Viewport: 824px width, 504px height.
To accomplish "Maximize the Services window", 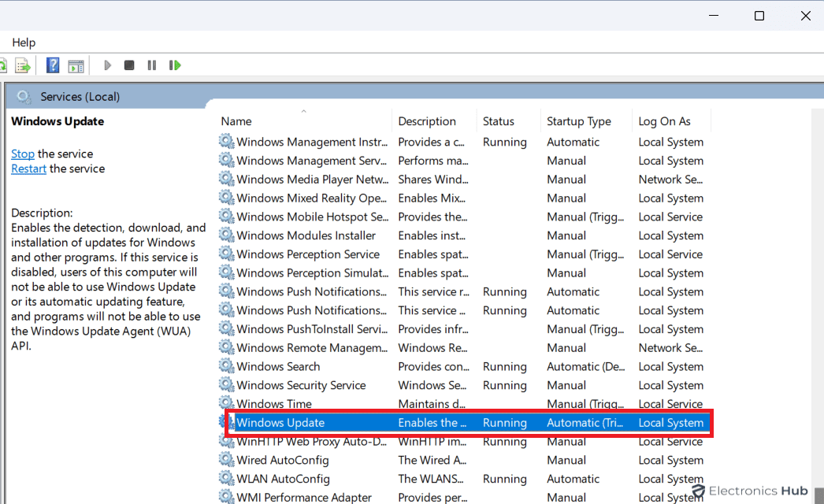I will tap(759, 16).
